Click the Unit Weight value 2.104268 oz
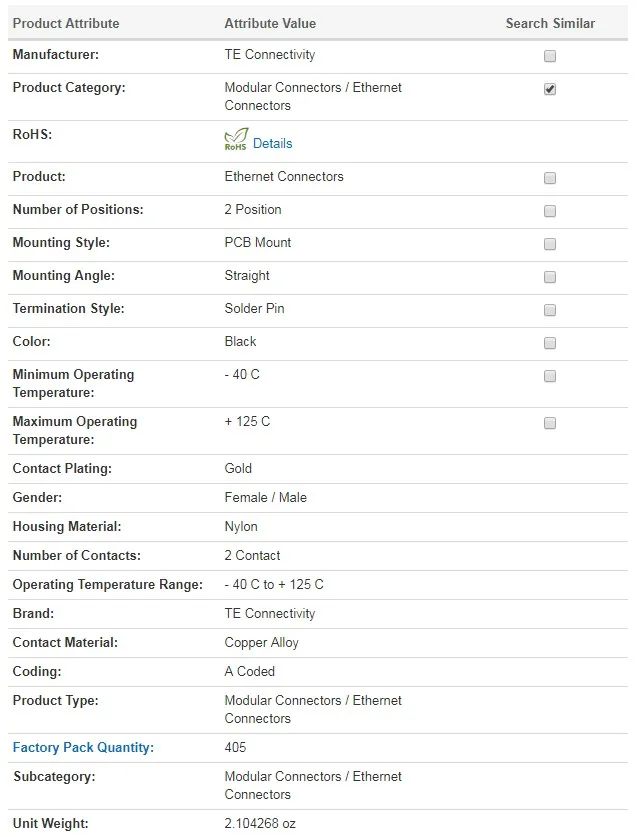The image size is (637, 837). [260, 823]
